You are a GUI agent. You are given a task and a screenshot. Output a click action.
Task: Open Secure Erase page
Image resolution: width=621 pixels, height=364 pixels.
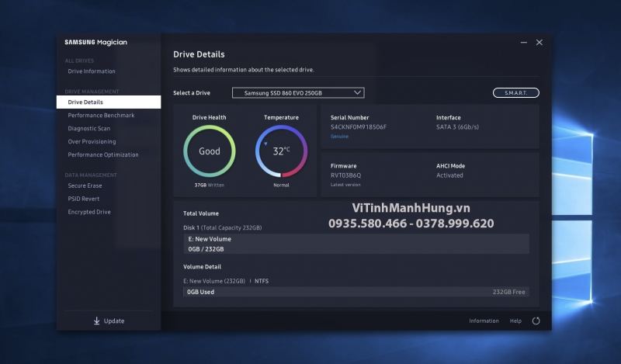(85, 185)
